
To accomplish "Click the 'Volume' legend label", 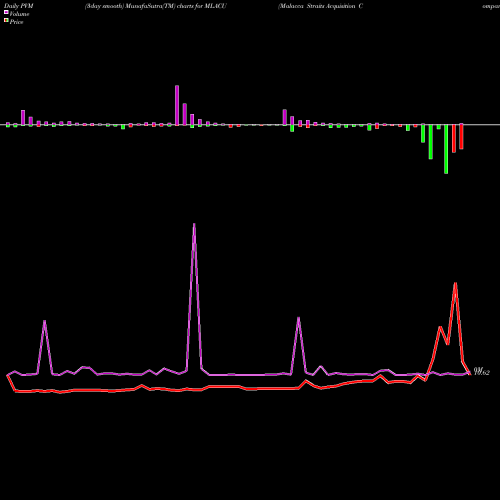I will pos(19,14).
